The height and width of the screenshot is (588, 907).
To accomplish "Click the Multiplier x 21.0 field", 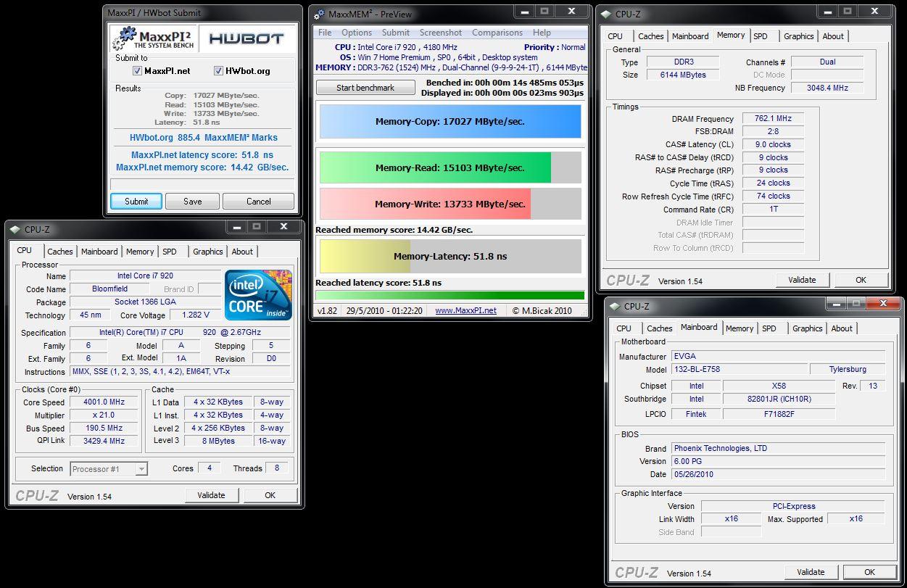I will (x=105, y=415).
